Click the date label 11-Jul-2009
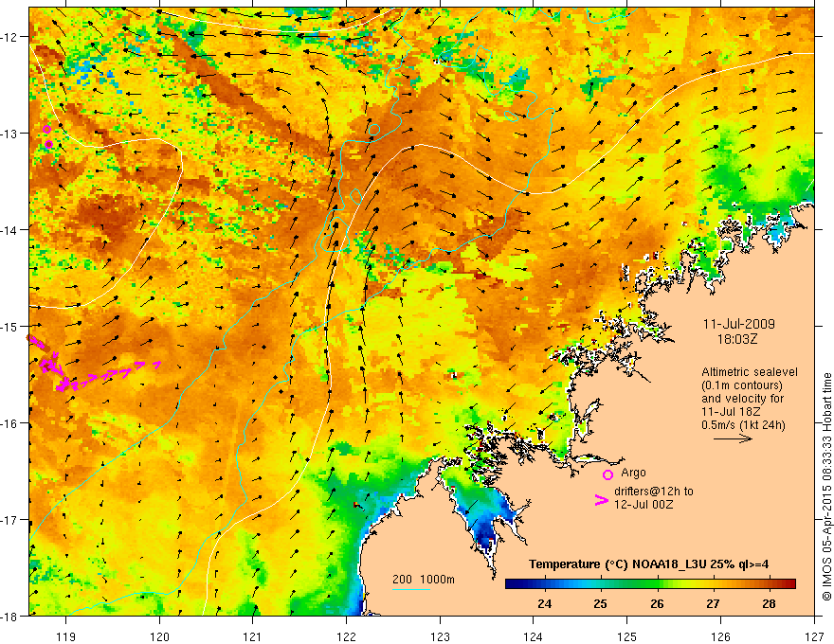Screen dimensions: 834x644 [739, 324]
